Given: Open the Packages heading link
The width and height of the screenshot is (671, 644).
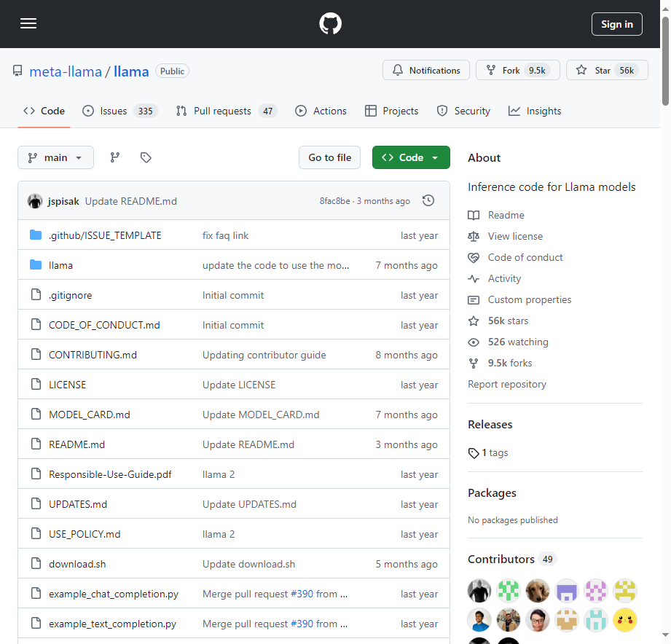Looking at the screenshot, I should [492, 493].
